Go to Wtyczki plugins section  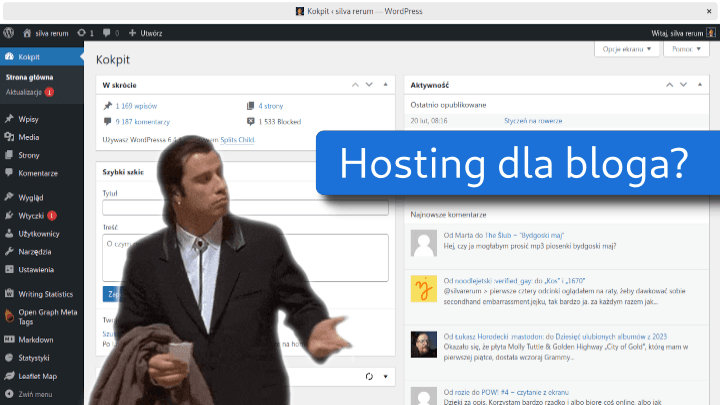tap(30, 215)
